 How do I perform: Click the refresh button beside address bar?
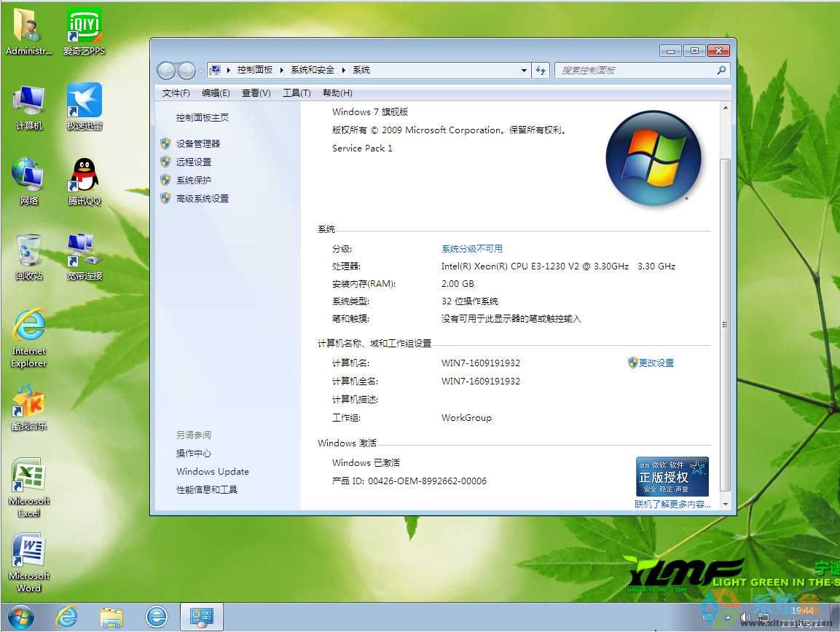pyautogui.click(x=540, y=70)
